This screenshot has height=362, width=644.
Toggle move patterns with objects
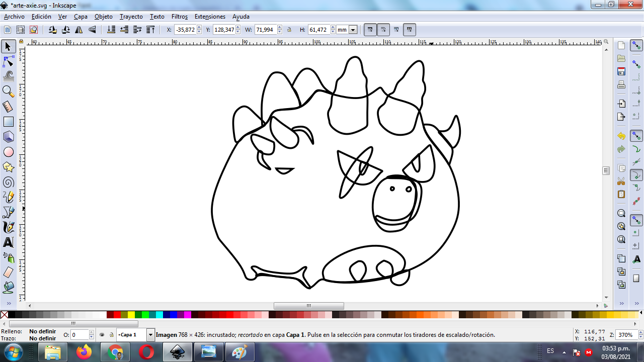tap(410, 30)
